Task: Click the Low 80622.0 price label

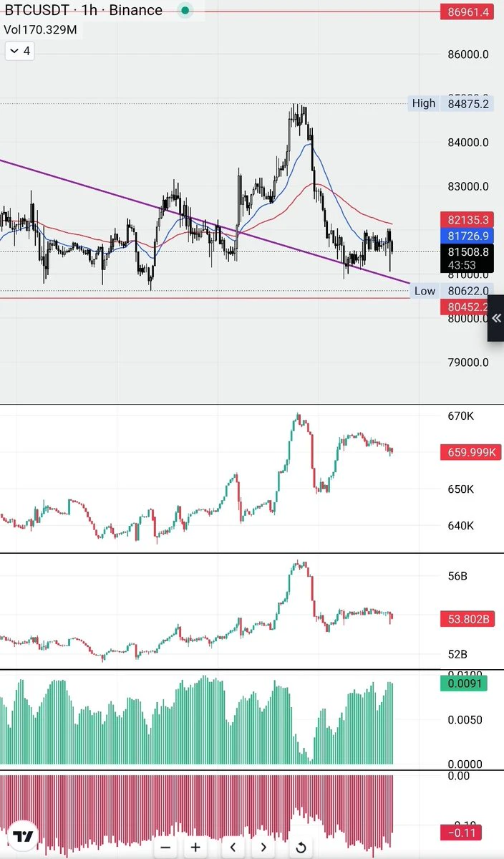Action: click(x=468, y=291)
